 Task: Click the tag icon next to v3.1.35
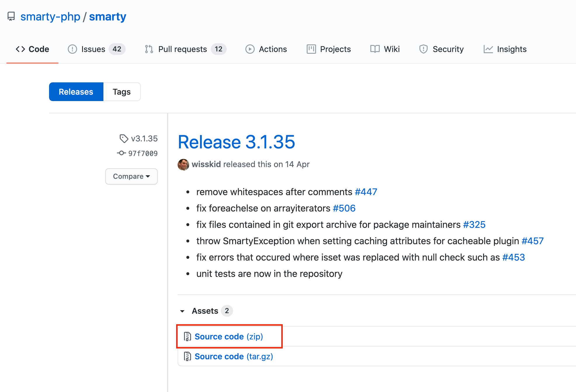click(124, 138)
